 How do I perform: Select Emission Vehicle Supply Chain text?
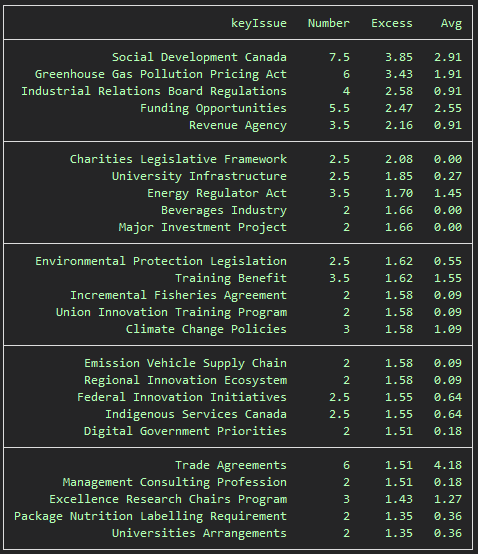coord(185,363)
